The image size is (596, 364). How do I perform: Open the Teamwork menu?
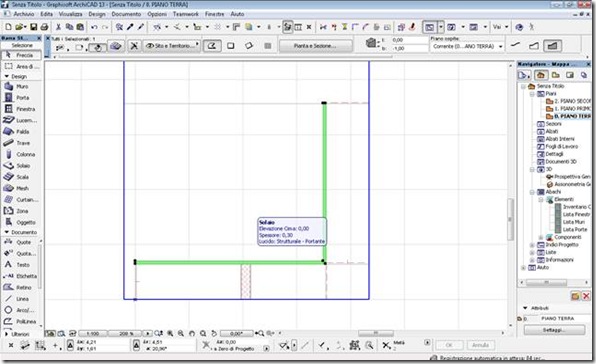tap(185, 14)
